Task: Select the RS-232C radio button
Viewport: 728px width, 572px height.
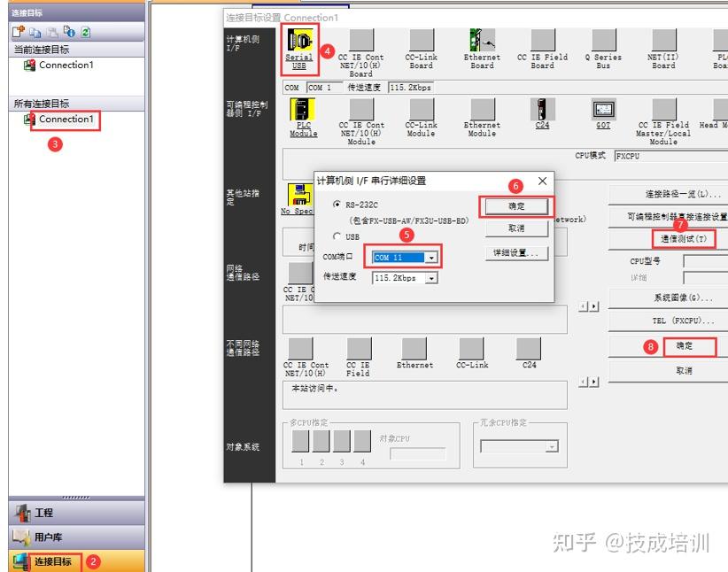Action: pyautogui.click(x=337, y=204)
